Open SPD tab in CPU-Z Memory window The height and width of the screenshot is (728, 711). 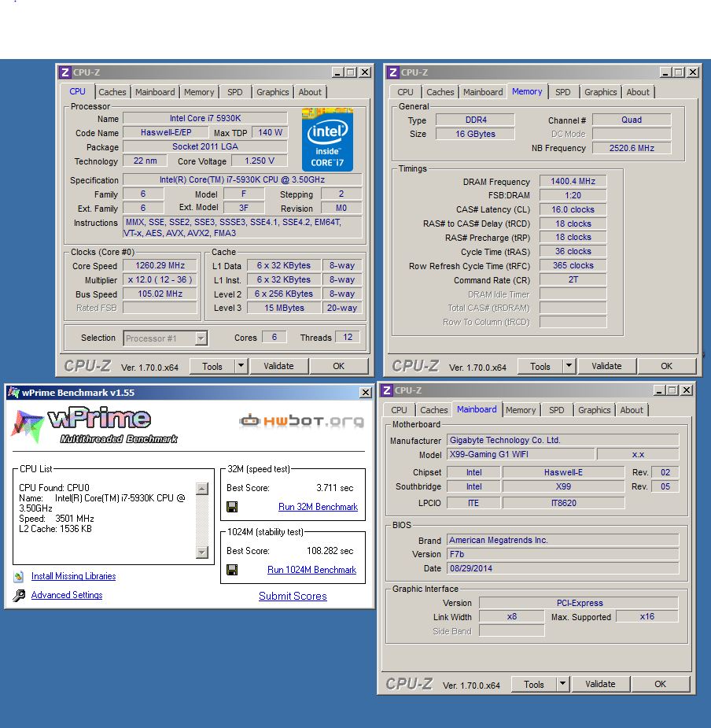tap(563, 92)
